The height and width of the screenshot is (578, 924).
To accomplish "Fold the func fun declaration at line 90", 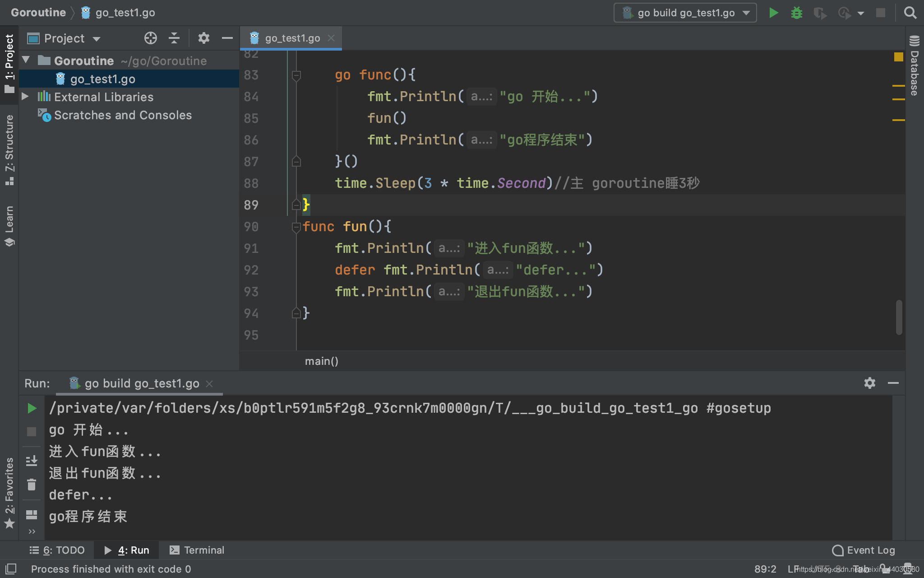I will tap(296, 227).
